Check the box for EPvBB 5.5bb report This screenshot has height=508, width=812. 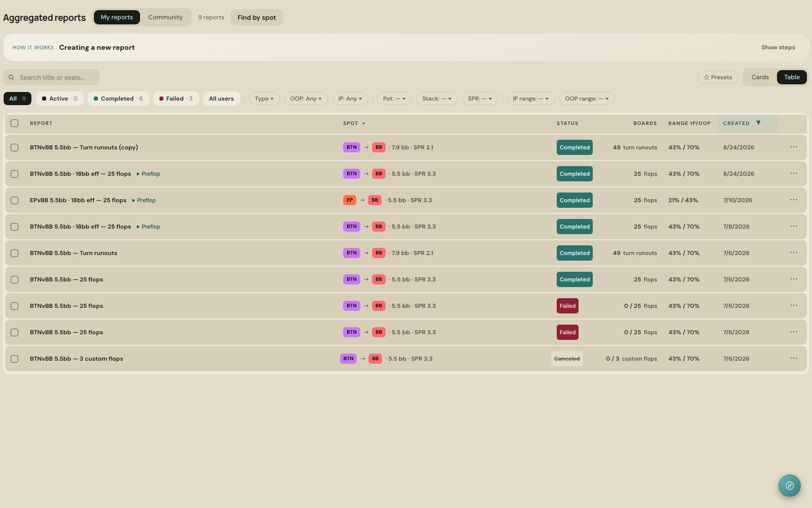tap(15, 200)
